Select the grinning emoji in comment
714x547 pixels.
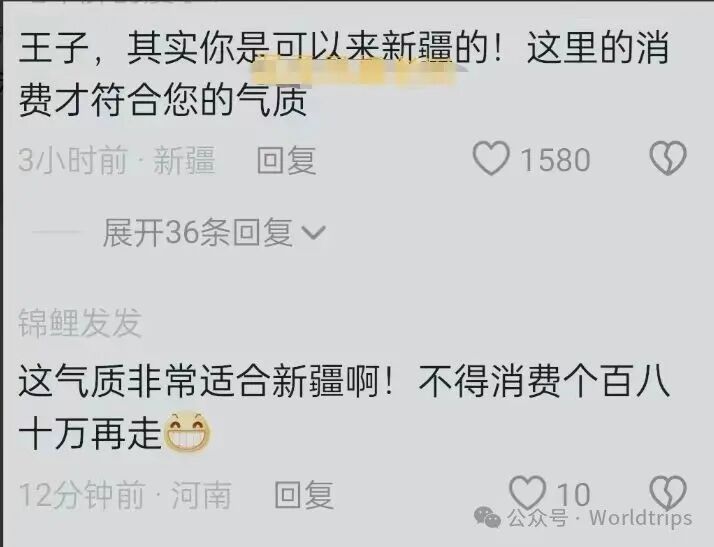point(188,431)
